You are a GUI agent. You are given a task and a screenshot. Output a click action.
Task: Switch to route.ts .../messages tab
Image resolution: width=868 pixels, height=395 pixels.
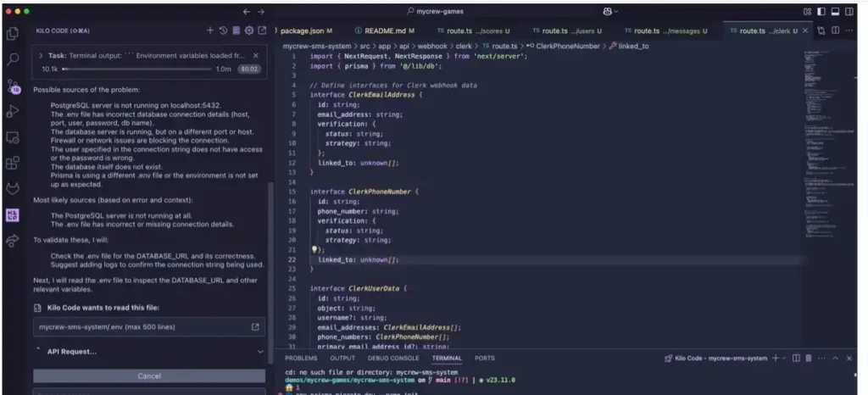tap(665, 31)
